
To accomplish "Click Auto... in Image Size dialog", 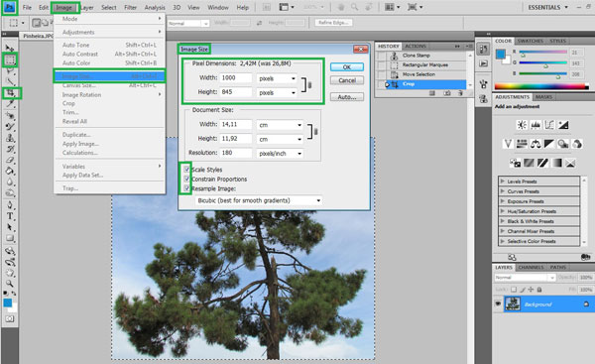I will click(x=347, y=97).
